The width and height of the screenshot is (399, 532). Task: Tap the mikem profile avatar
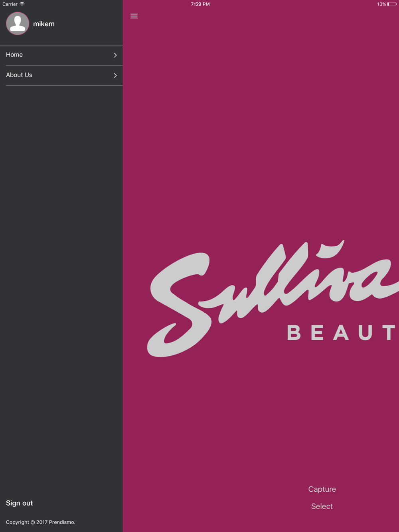click(x=18, y=24)
